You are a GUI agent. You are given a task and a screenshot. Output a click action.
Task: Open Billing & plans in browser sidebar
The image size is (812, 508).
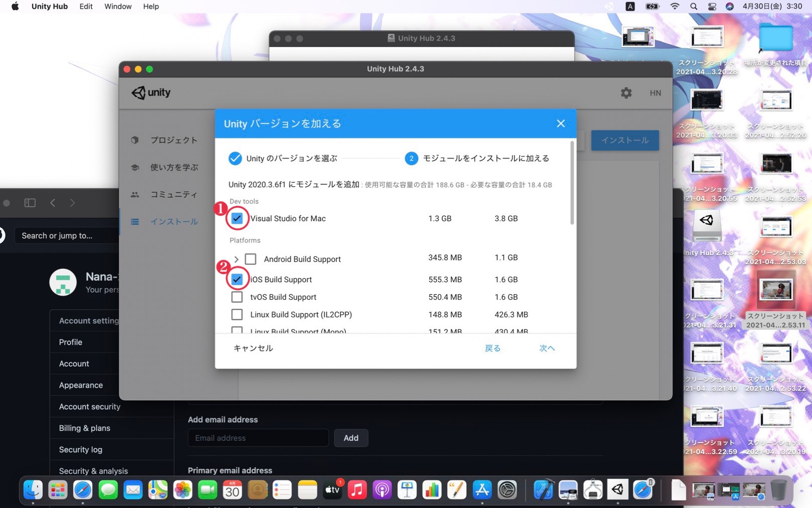click(x=85, y=428)
